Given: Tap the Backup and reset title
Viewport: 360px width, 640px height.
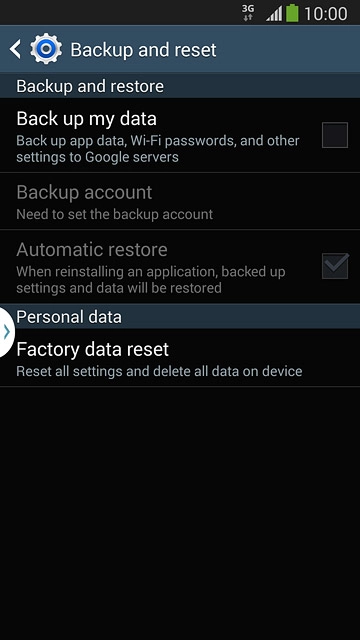Looking at the screenshot, I should [x=143, y=50].
